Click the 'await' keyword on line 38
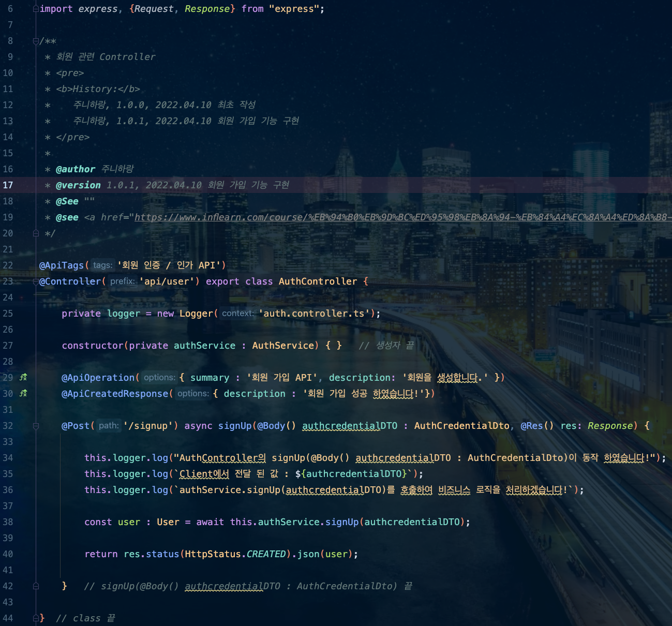 [210, 522]
